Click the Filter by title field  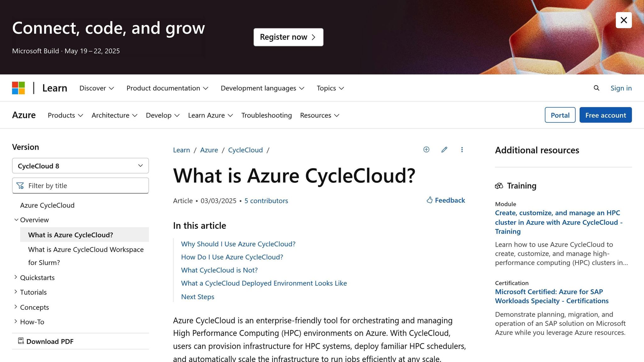point(80,186)
